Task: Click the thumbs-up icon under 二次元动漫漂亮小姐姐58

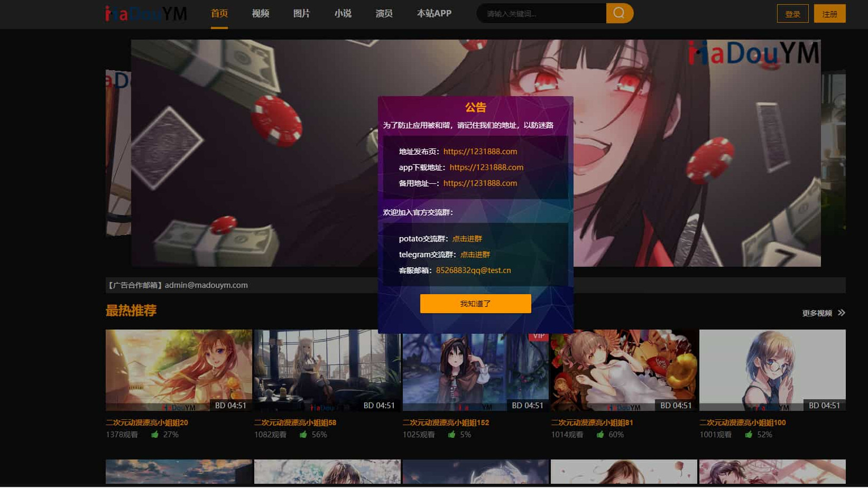Action: [x=303, y=434]
